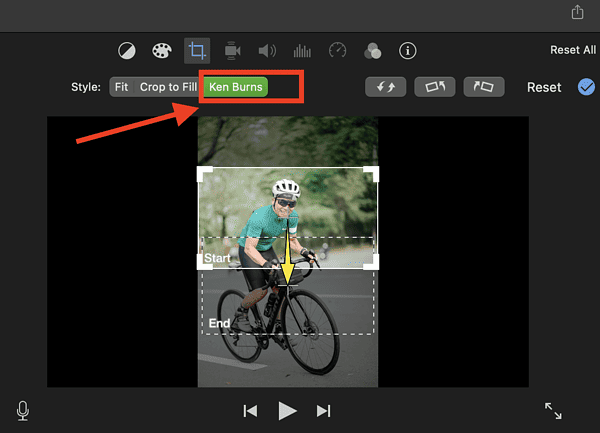This screenshot has width=600, height=433.
Task: Show the clip information panel
Action: (407, 50)
